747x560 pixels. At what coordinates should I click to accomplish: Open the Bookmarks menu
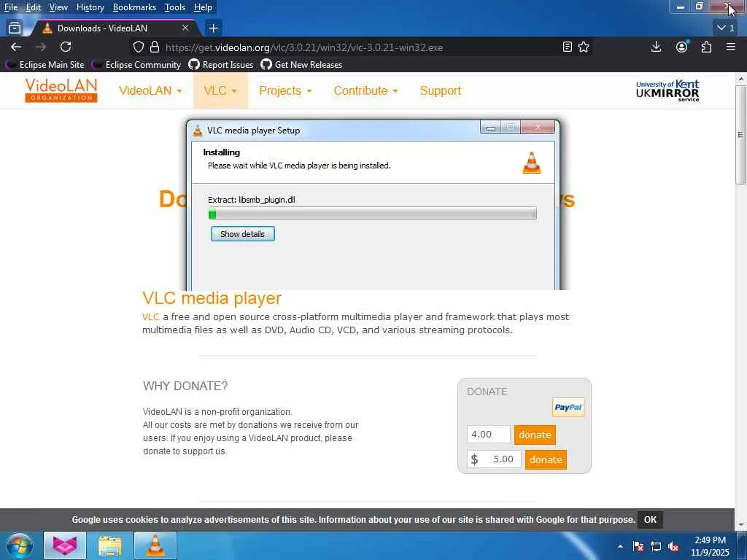pos(134,7)
